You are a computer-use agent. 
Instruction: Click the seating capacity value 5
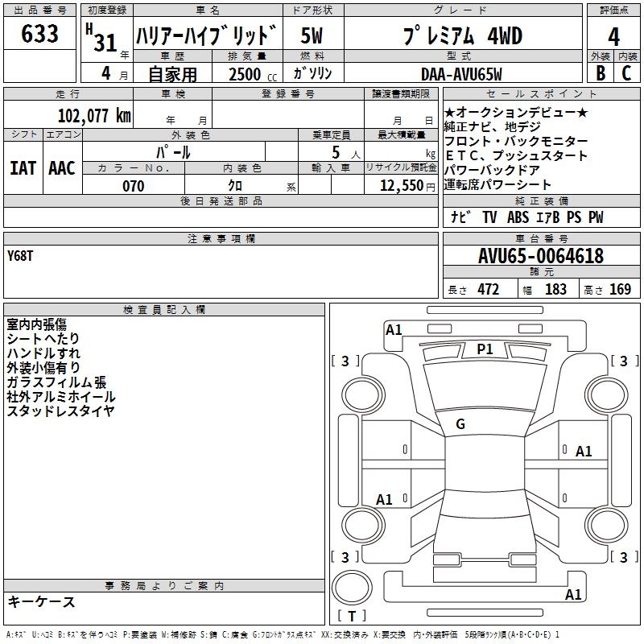coord(336,152)
